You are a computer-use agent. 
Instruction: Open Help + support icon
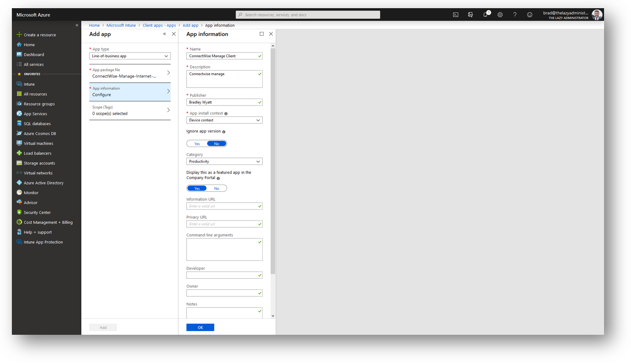(x=19, y=232)
